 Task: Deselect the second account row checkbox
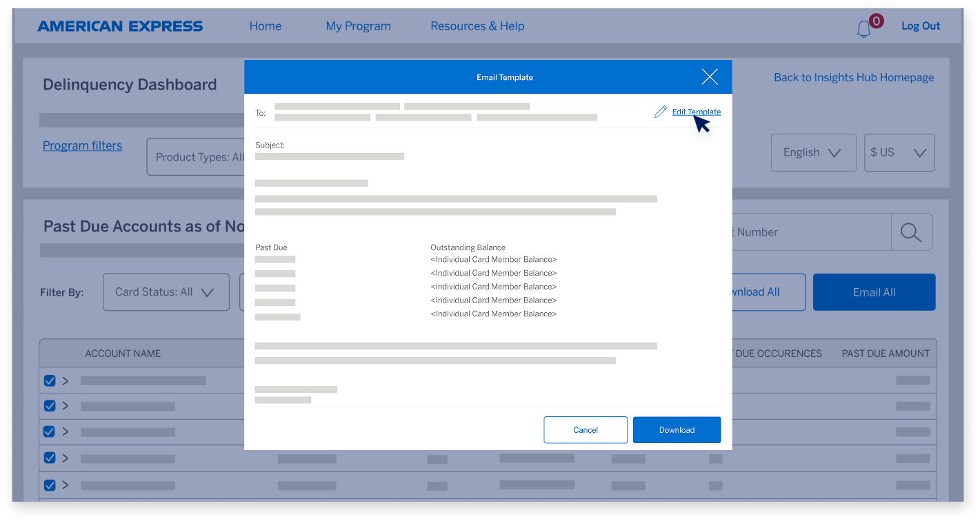point(50,406)
